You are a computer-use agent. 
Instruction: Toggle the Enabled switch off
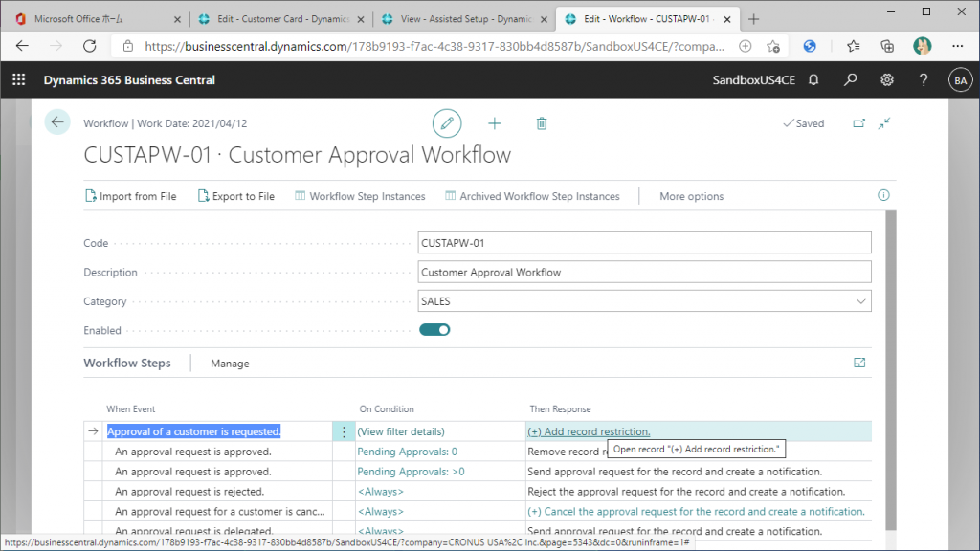(434, 330)
